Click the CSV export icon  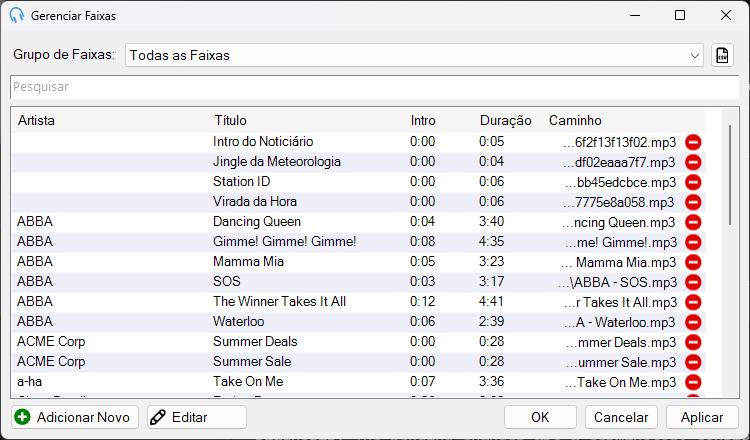[722, 55]
